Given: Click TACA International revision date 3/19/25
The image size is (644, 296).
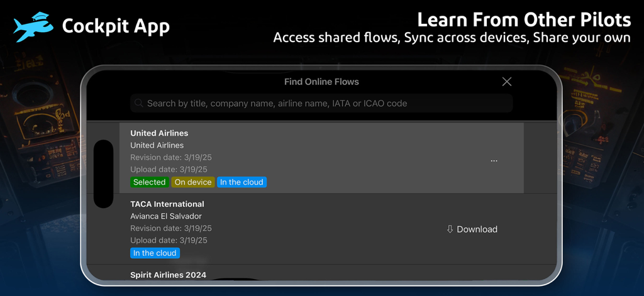Looking at the screenshot, I should tap(171, 228).
